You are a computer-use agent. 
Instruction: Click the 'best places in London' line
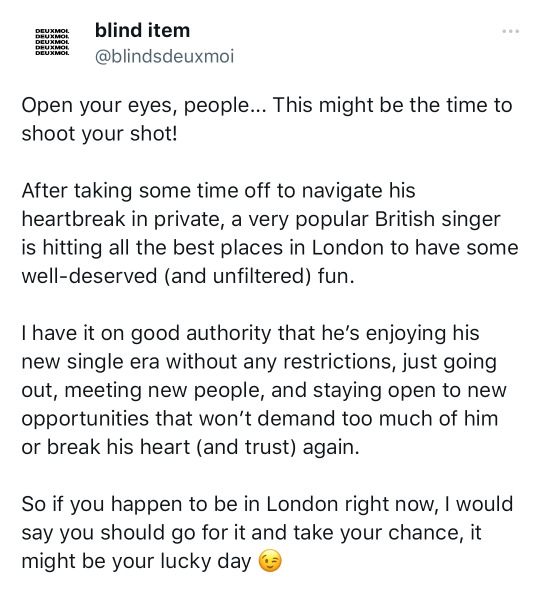(x=270, y=247)
